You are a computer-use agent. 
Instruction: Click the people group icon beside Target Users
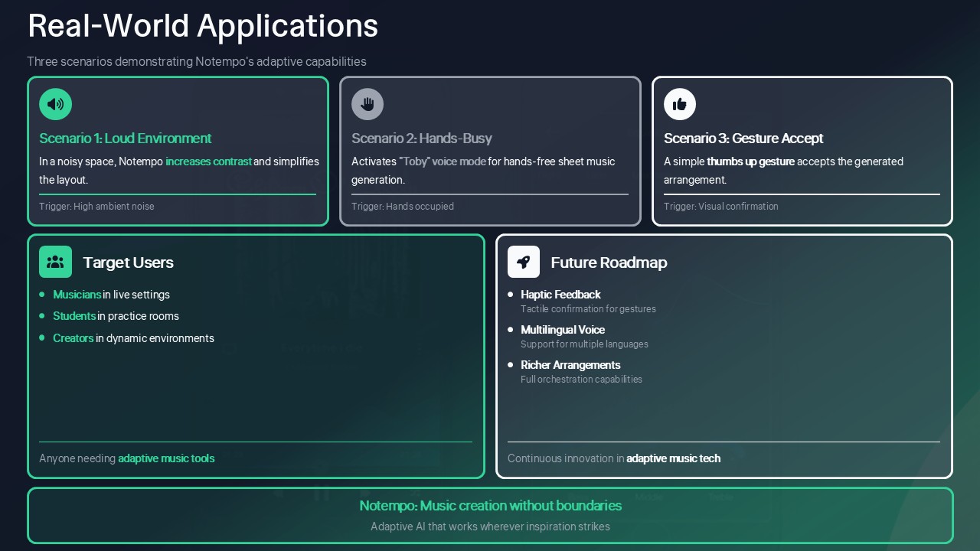[55, 262]
